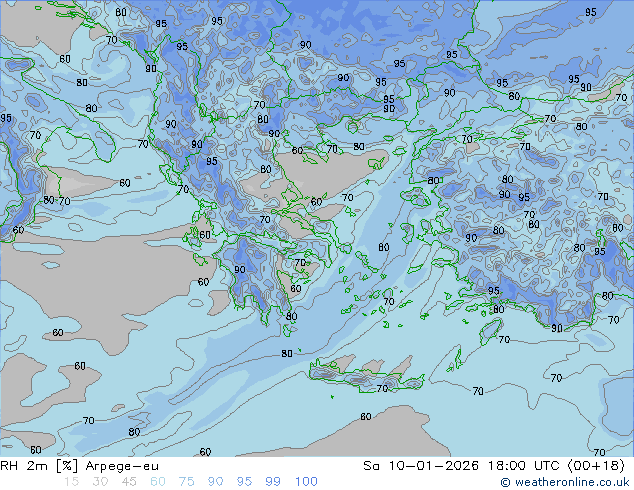
Task: Click the weatheronline.co.uk copyright link
Action: 564,482
